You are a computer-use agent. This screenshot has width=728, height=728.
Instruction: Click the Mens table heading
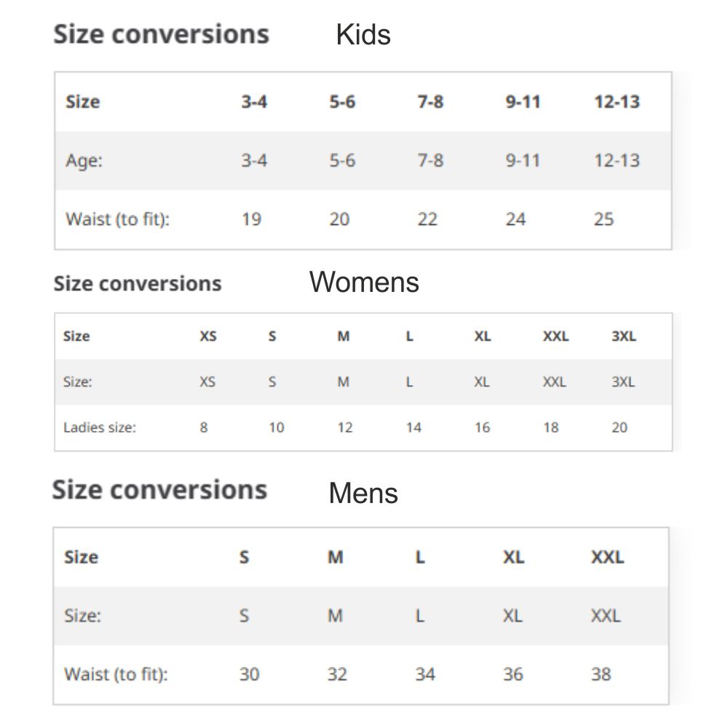pyautogui.click(x=363, y=493)
